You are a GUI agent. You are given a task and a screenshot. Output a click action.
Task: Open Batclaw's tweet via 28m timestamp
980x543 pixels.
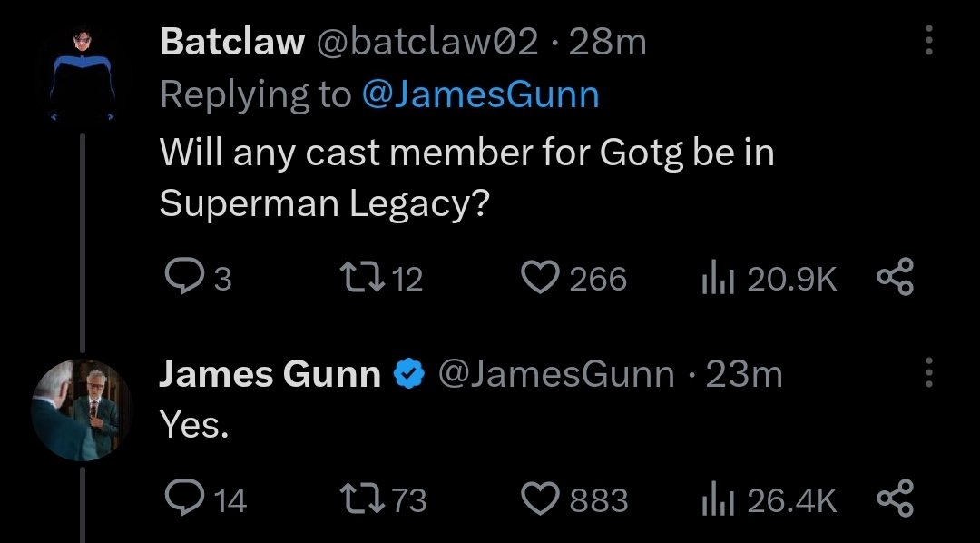[607, 43]
